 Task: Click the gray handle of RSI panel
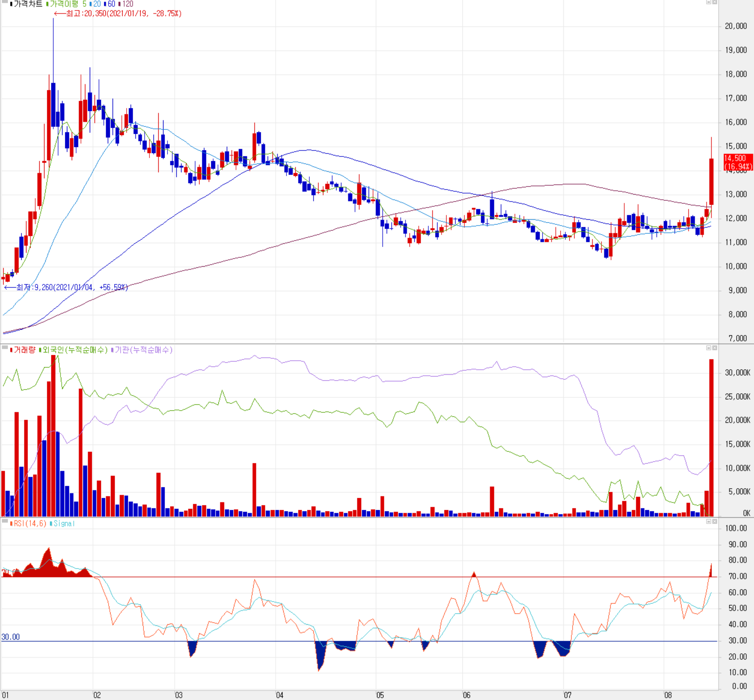5,521
